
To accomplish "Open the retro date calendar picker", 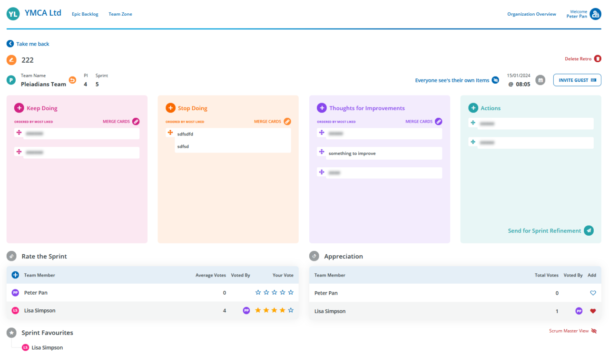I will tap(540, 80).
